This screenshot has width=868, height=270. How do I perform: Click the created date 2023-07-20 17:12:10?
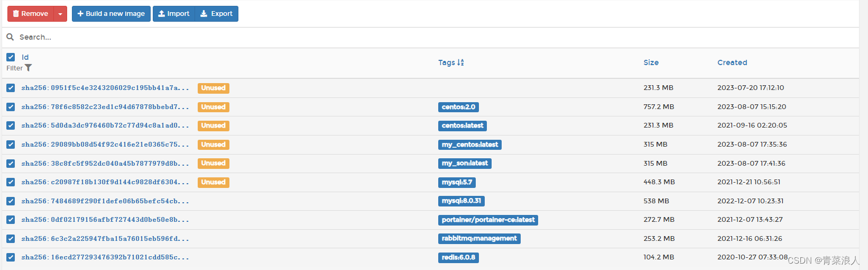751,88
